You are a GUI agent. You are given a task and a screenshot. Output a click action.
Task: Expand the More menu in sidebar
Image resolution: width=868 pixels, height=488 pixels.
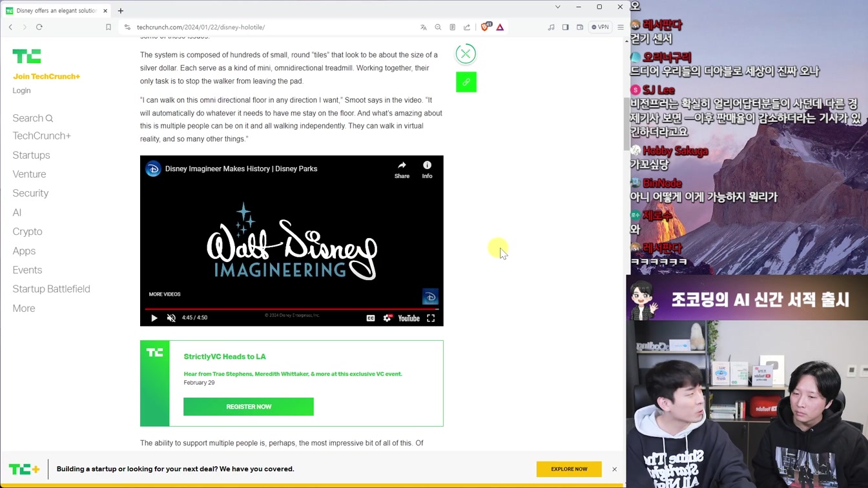coord(24,309)
